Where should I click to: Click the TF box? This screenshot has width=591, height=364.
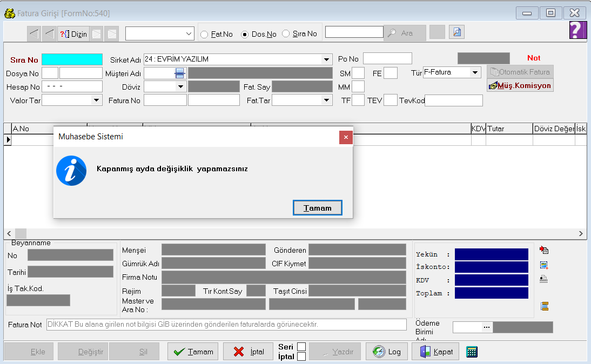click(358, 100)
